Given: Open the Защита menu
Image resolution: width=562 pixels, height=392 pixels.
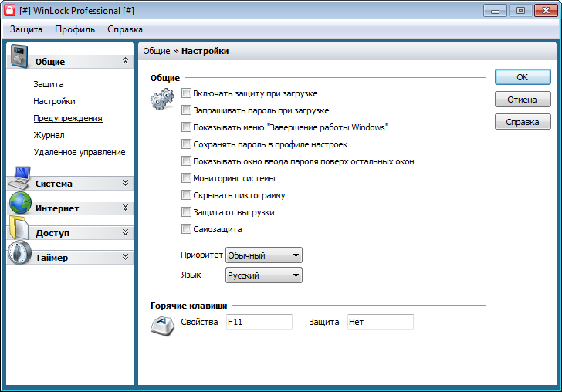Looking at the screenshot, I should pyautogui.click(x=25, y=29).
